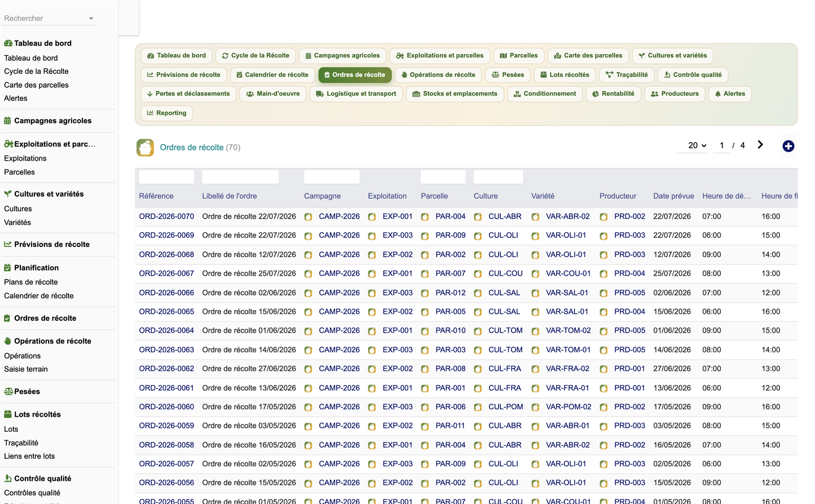815x504 pixels.
Task: Click the Libellé de l'ordre filter field
Action: coord(240,177)
